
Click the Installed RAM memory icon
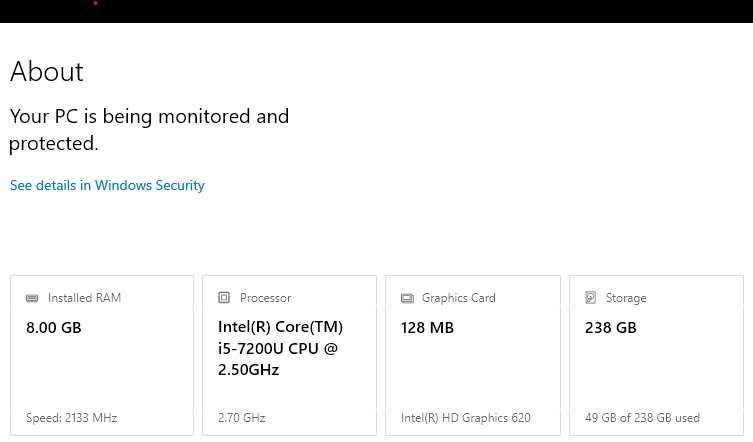[x=32, y=298]
